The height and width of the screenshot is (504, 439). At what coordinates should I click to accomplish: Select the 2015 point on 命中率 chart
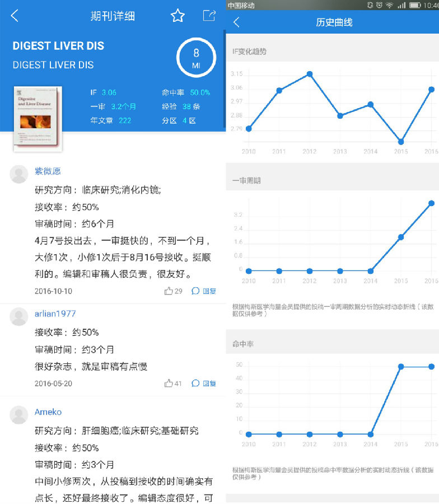[x=401, y=366]
